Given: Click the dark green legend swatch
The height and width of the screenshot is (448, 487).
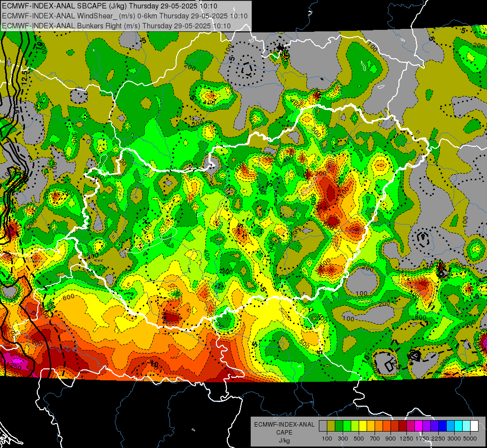Looking at the screenshot, I should point(339,426).
